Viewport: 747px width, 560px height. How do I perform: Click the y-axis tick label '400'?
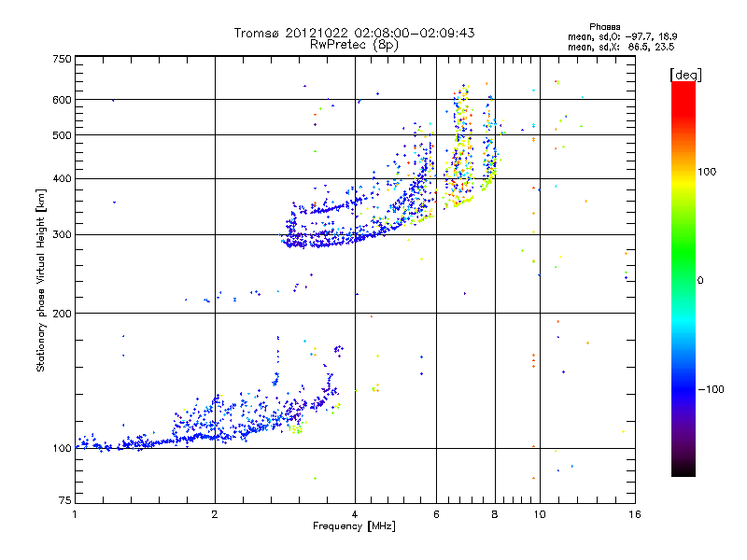pos(62,179)
